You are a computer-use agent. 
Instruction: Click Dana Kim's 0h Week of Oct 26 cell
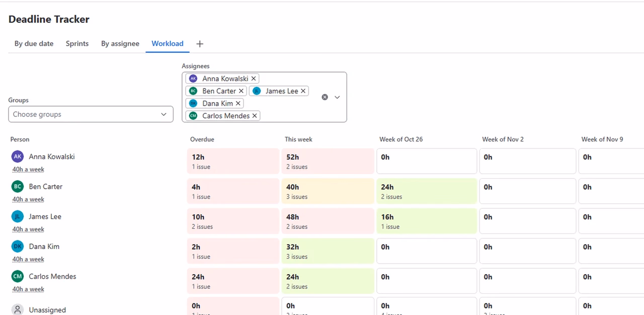pyautogui.click(x=427, y=251)
